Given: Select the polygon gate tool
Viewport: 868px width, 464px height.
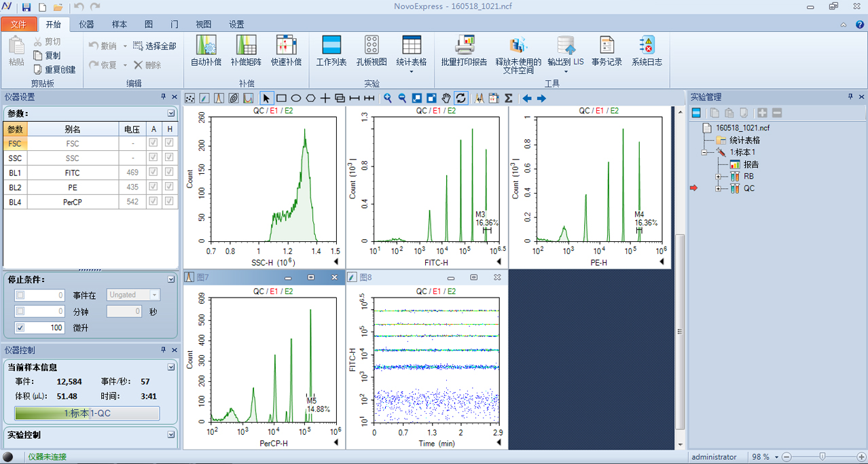Looking at the screenshot, I should pos(310,99).
